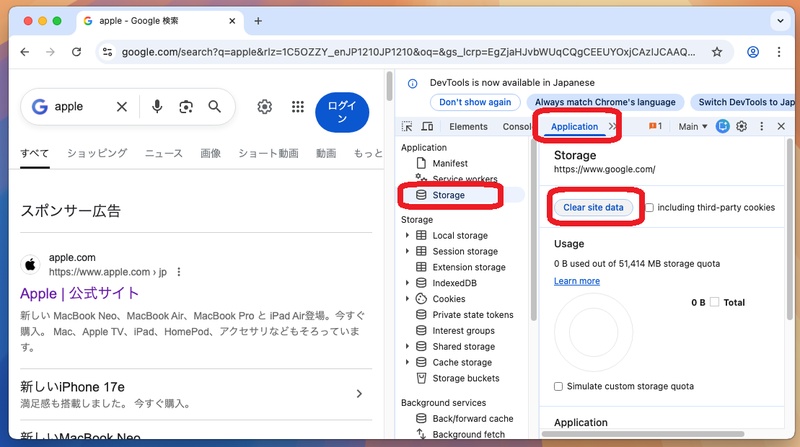Switch to the Elements tab
The image size is (800, 447).
(x=468, y=127)
